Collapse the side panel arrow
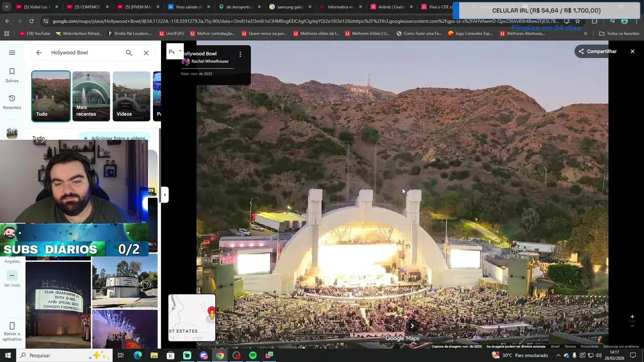 click(165, 194)
